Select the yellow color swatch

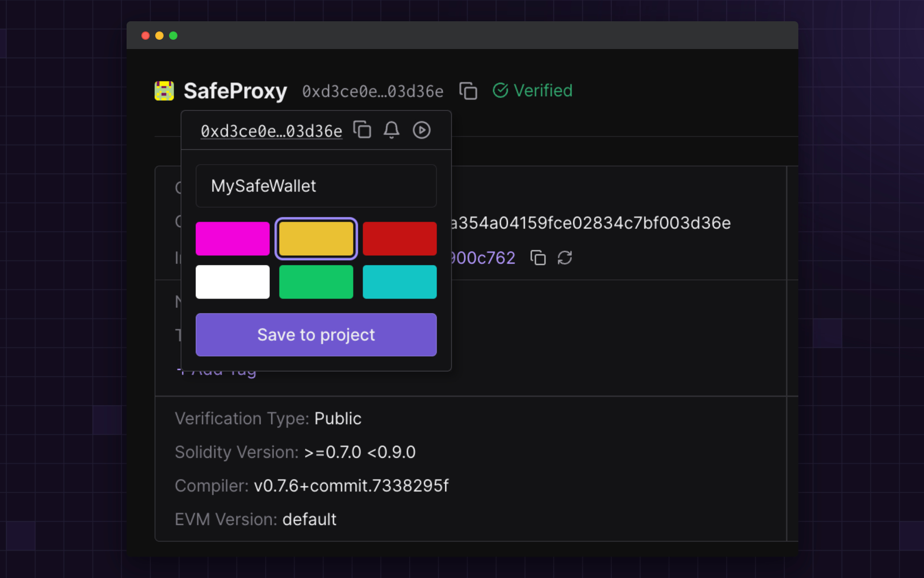point(316,239)
